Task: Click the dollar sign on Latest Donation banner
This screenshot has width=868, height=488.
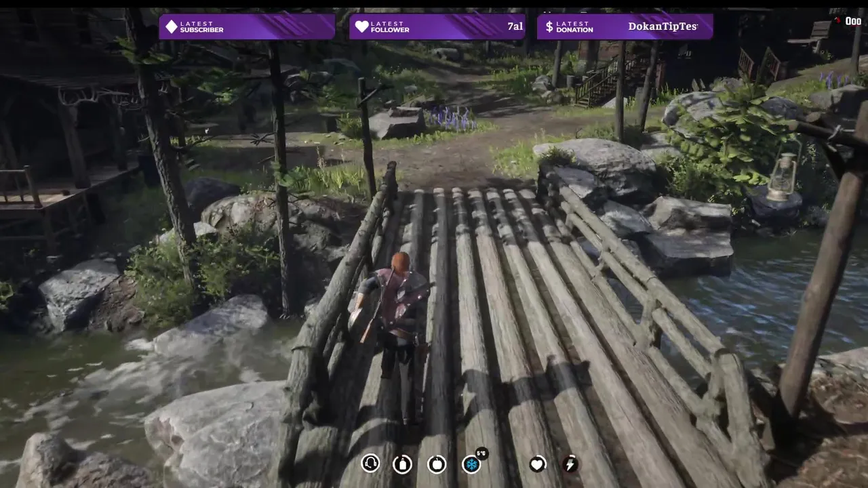Action: point(549,26)
